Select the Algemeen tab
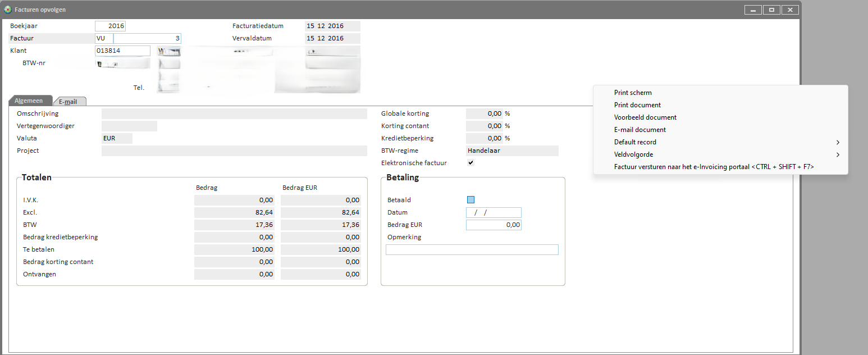868x355 pixels. click(29, 101)
